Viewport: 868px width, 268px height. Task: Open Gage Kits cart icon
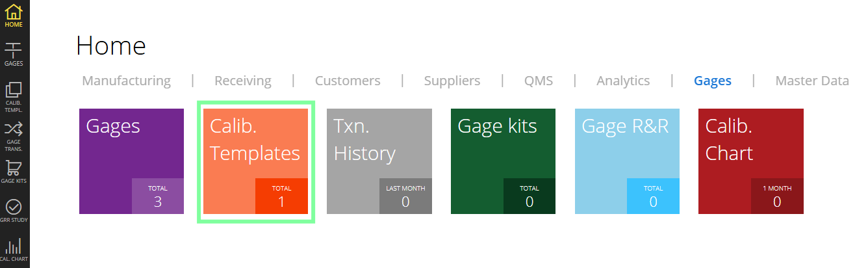click(x=14, y=172)
